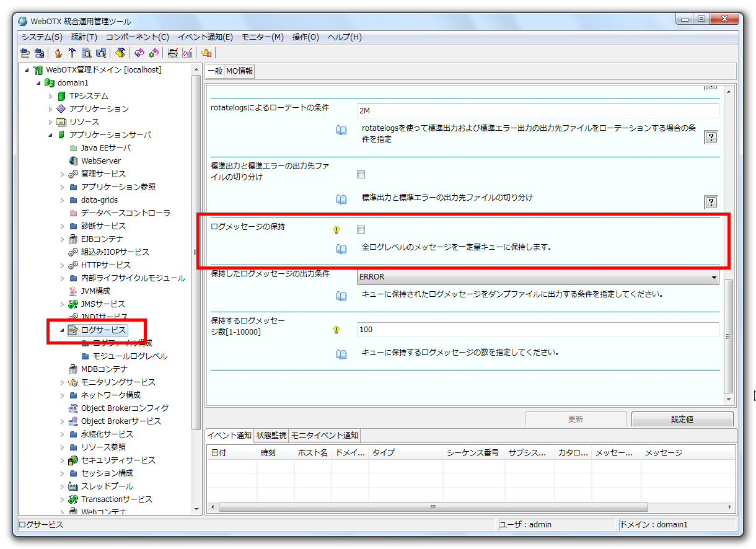Expand the アプリケーション tree node
This screenshot has width=756, height=549.
(51, 108)
